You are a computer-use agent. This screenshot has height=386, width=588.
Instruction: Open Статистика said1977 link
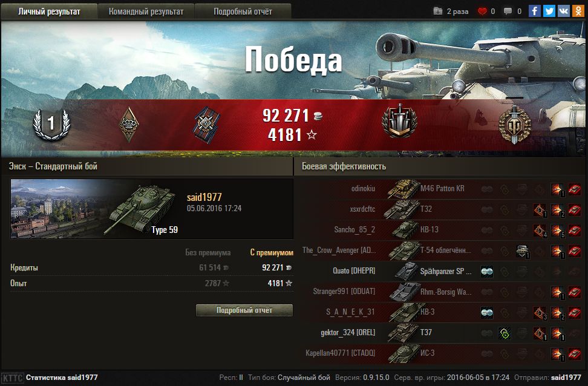click(62, 378)
